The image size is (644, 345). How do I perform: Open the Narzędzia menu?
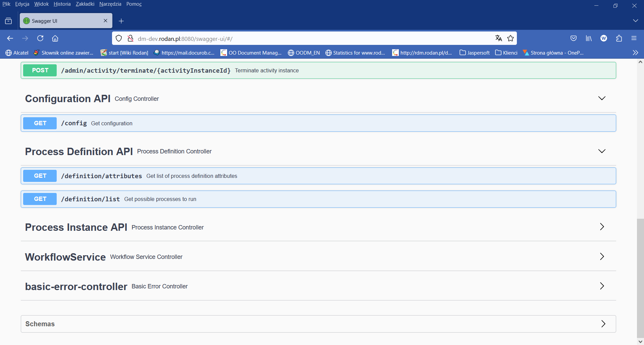coord(110,4)
